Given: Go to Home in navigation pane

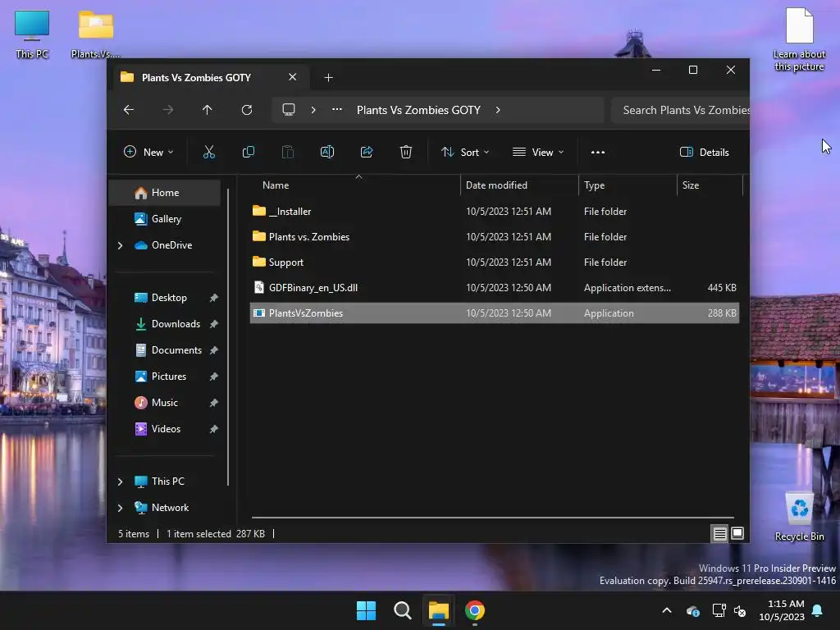Looking at the screenshot, I should coord(164,193).
